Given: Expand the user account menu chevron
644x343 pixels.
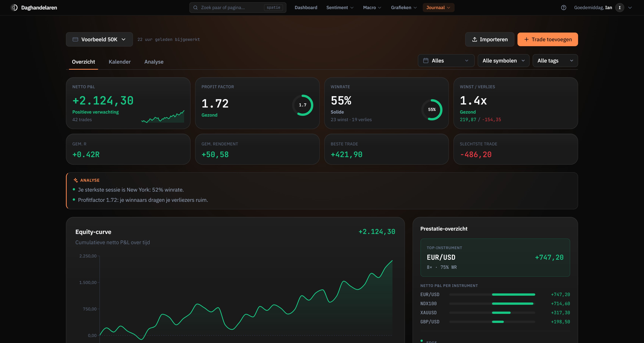Looking at the screenshot, I should pos(630,8).
